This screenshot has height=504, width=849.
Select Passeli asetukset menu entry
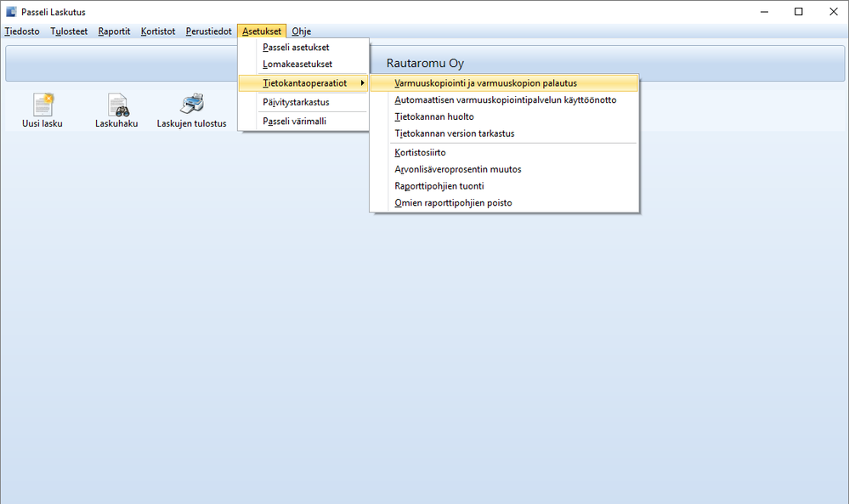(x=303, y=47)
